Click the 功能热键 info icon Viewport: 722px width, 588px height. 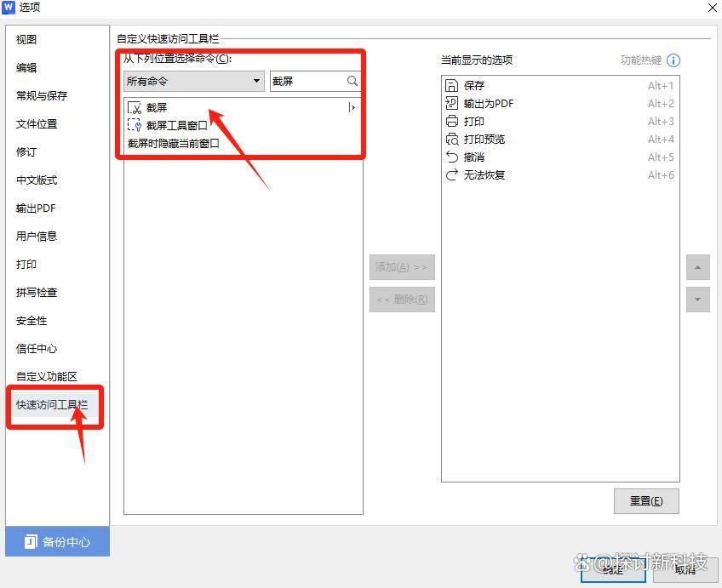tap(673, 60)
